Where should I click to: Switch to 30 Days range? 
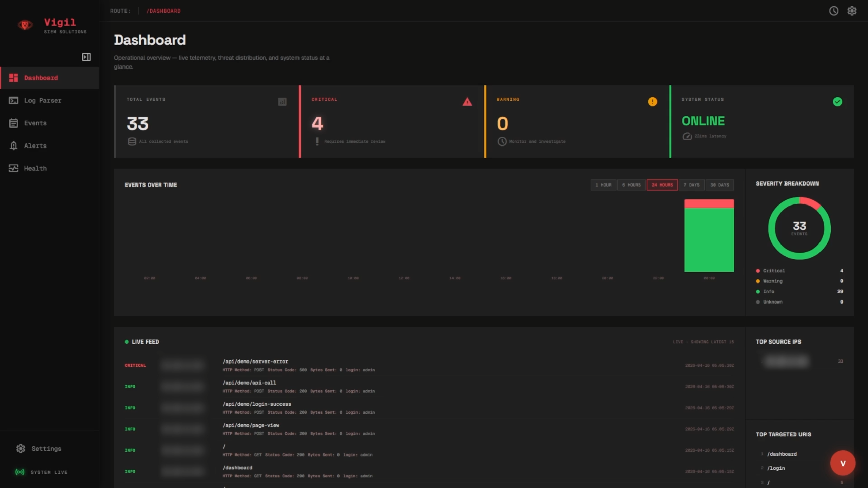(719, 185)
